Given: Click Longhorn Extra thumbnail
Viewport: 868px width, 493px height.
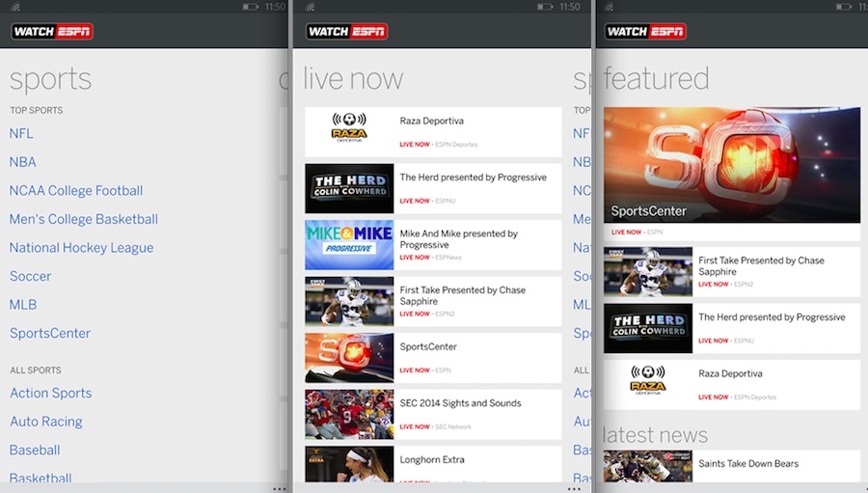Looking at the screenshot, I should pos(349,464).
